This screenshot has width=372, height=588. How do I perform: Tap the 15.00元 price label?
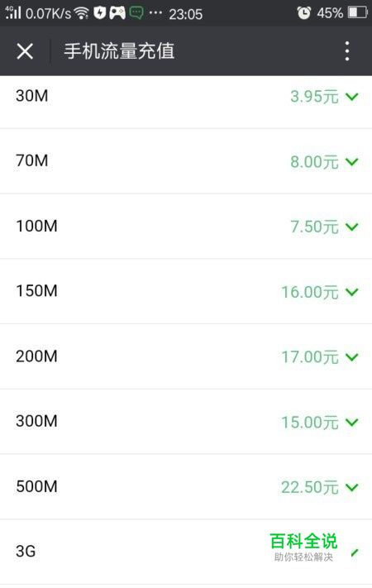pos(310,423)
